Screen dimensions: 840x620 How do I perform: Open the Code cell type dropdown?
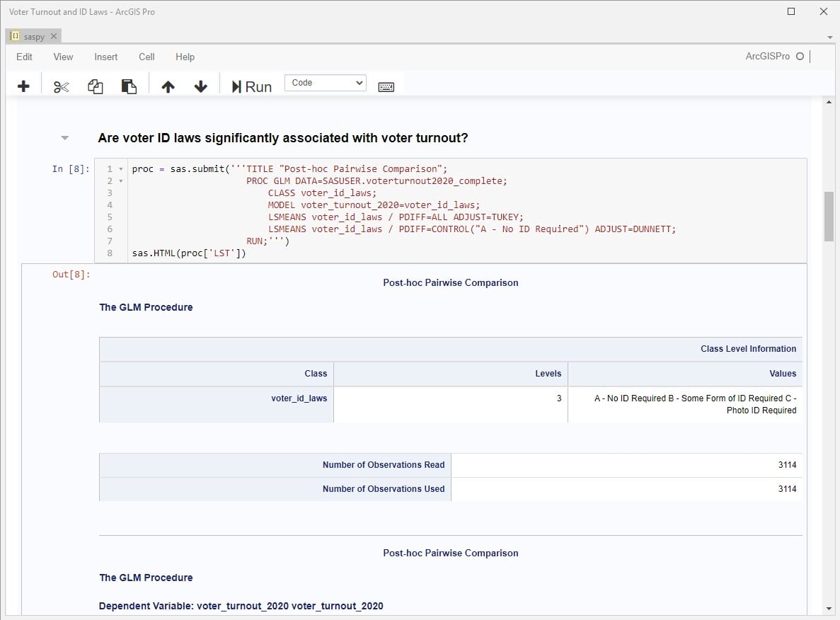(x=325, y=83)
